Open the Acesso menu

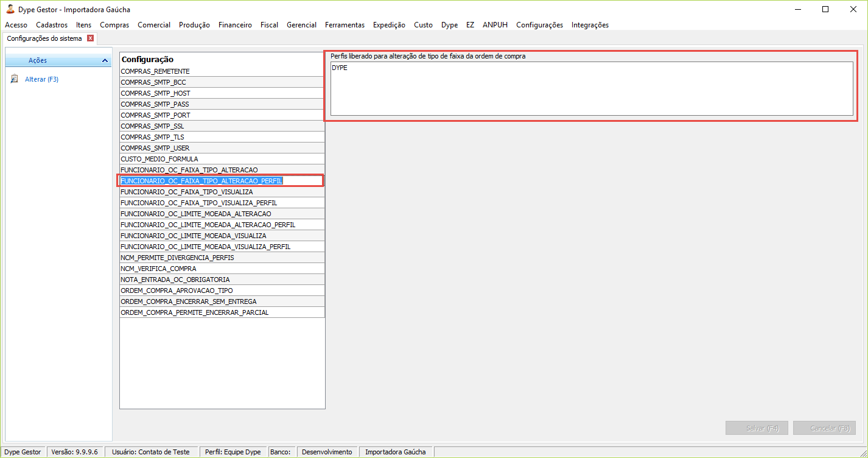coord(16,25)
